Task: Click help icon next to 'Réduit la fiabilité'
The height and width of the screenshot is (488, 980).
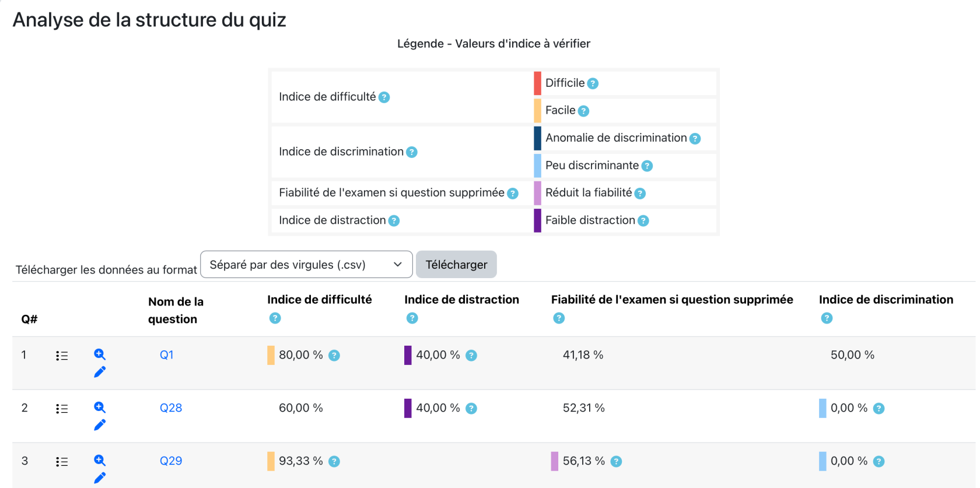Action: click(x=640, y=194)
